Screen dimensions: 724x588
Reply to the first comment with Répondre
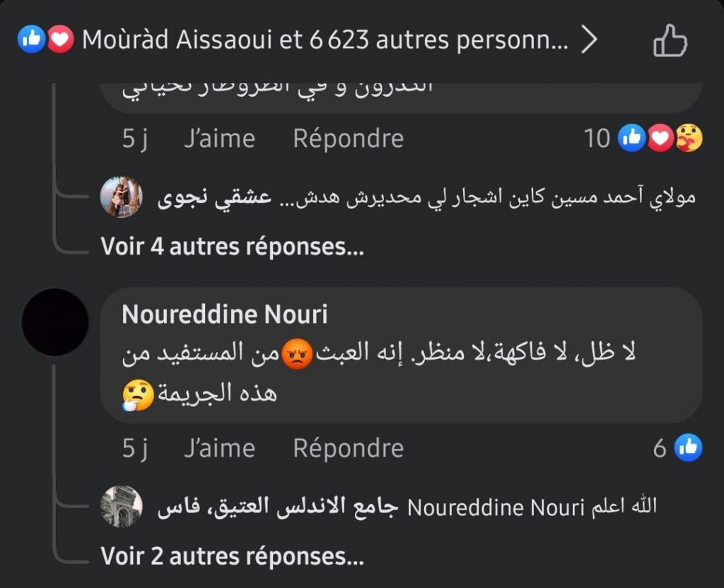coord(348,139)
